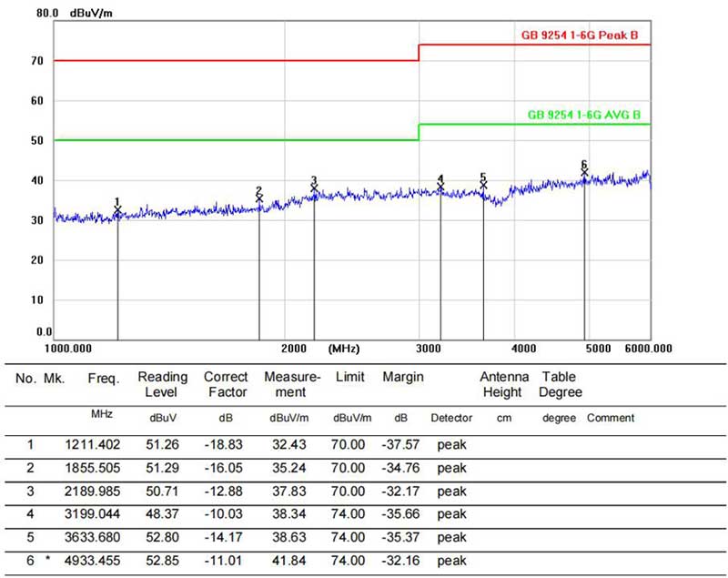Image resolution: width=728 pixels, height=578 pixels.
Task: Select the red GB 9254 1-6G Peak B label
Action: pyautogui.click(x=580, y=35)
